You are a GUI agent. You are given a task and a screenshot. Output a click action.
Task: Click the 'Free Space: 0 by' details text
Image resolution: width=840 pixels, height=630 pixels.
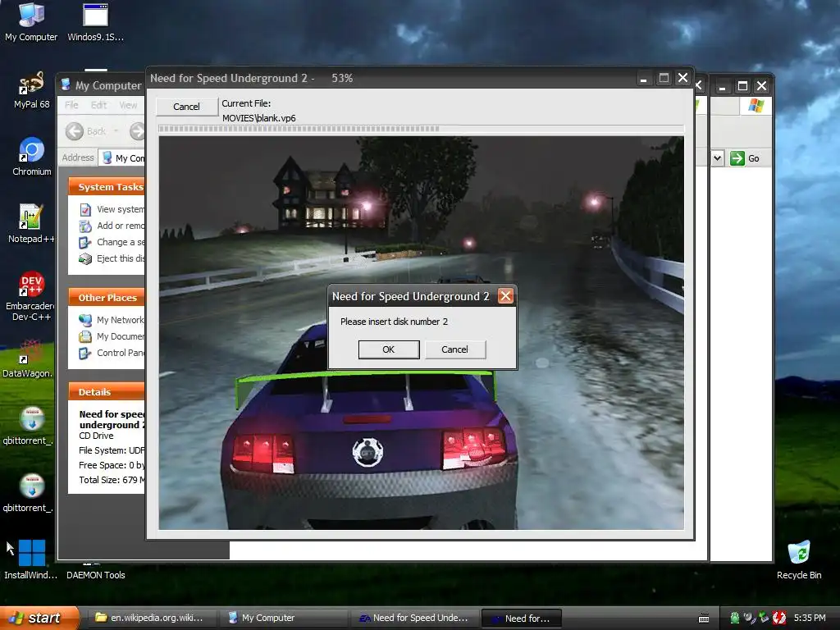tap(112, 466)
